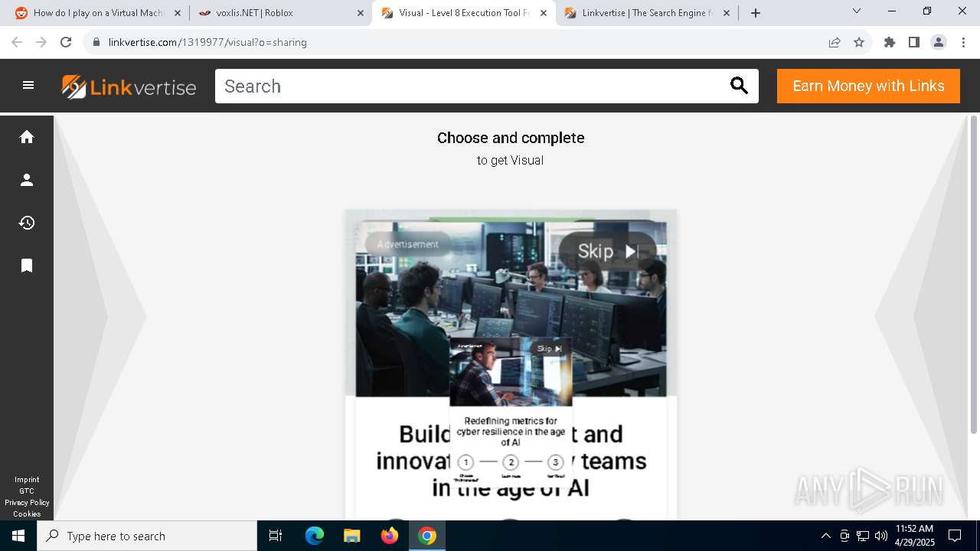
Task: Click the small ad video thumbnail
Action: [511, 373]
